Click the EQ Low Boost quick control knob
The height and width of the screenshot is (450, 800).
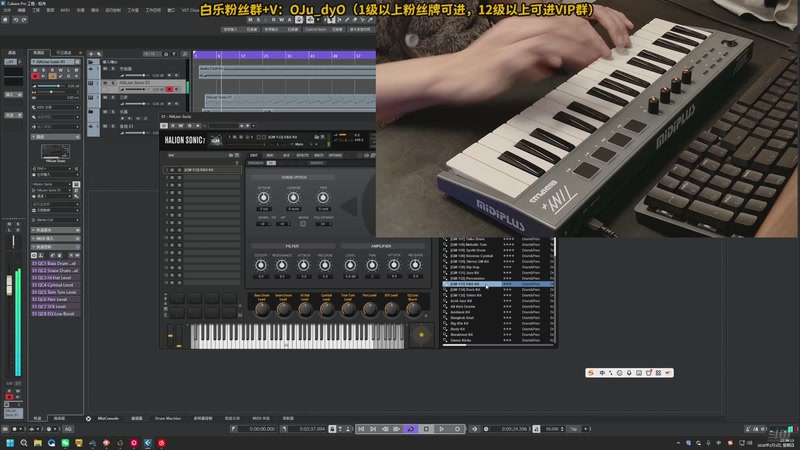pyautogui.click(x=413, y=309)
